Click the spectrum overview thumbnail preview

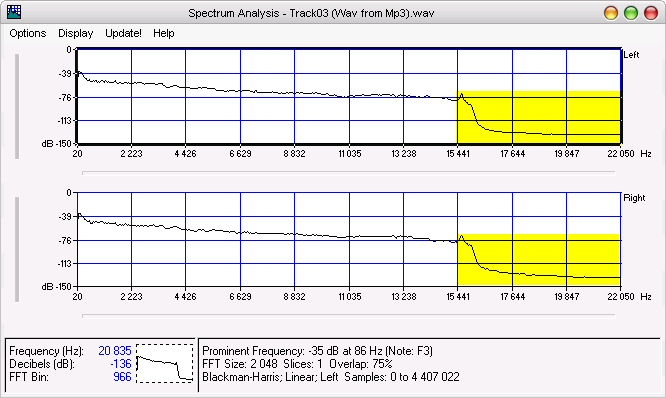tap(165, 363)
